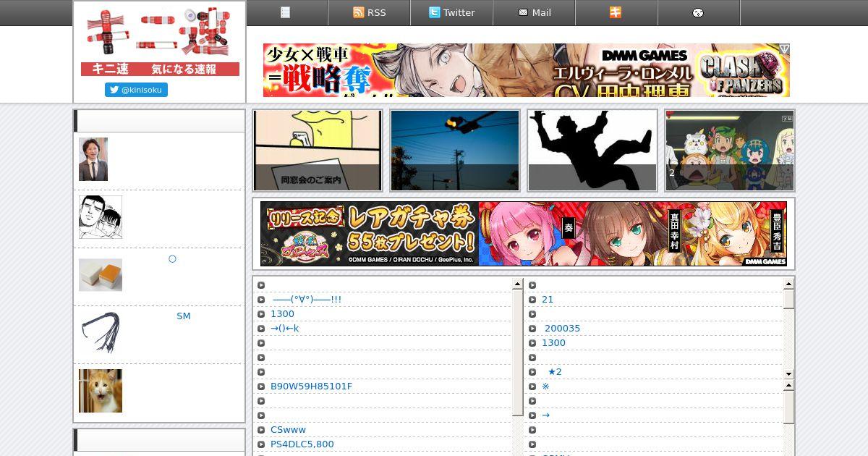Click the arrow bullet beside PS4DLC5,800
The width and height of the screenshot is (868, 456).
point(261,444)
